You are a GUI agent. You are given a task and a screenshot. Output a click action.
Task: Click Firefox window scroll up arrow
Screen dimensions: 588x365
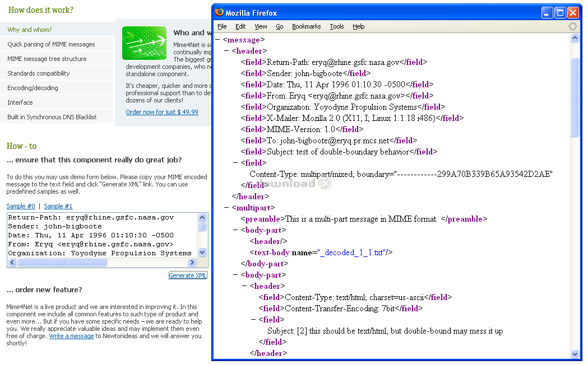pyautogui.click(x=575, y=38)
